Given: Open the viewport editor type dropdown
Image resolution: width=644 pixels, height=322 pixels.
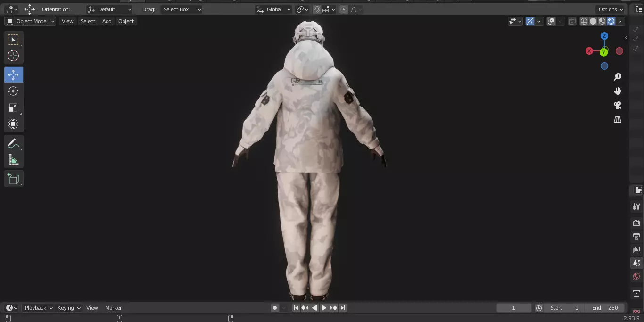Looking at the screenshot, I should click(x=11, y=9).
